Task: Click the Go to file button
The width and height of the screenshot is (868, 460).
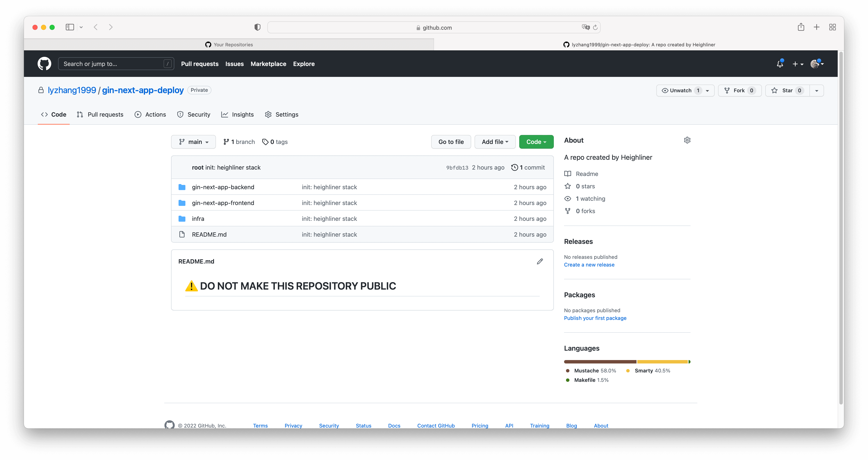Action: (x=451, y=142)
